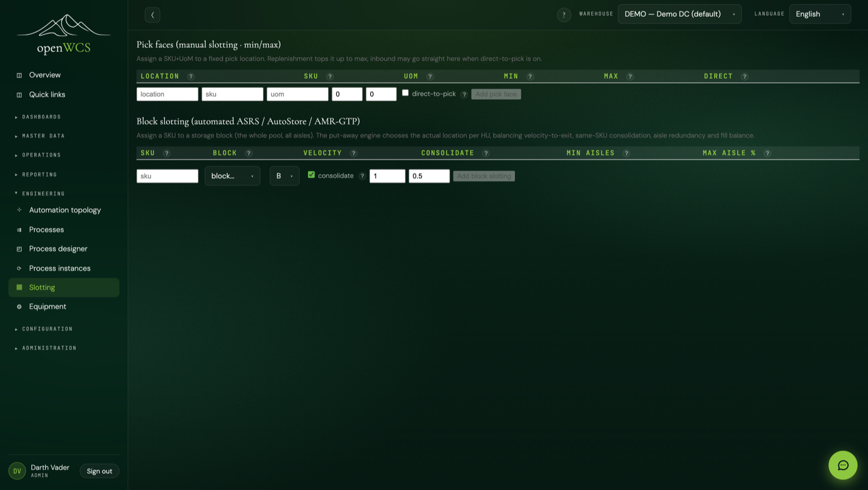868x490 pixels.
Task: Show help for LOCATION column
Action: (x=191, y=76)
